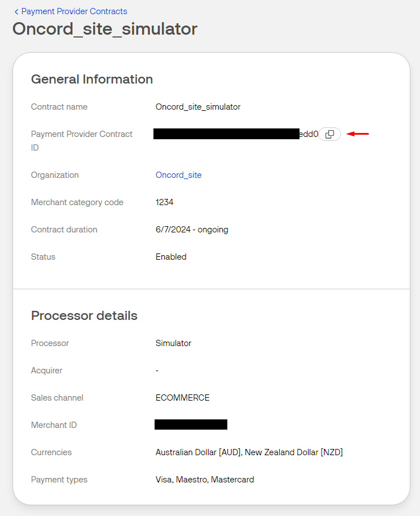Copy the Payment Provider Contract ID
The width and height of the screenshot is (420, 516).
(x=330, y=134)
